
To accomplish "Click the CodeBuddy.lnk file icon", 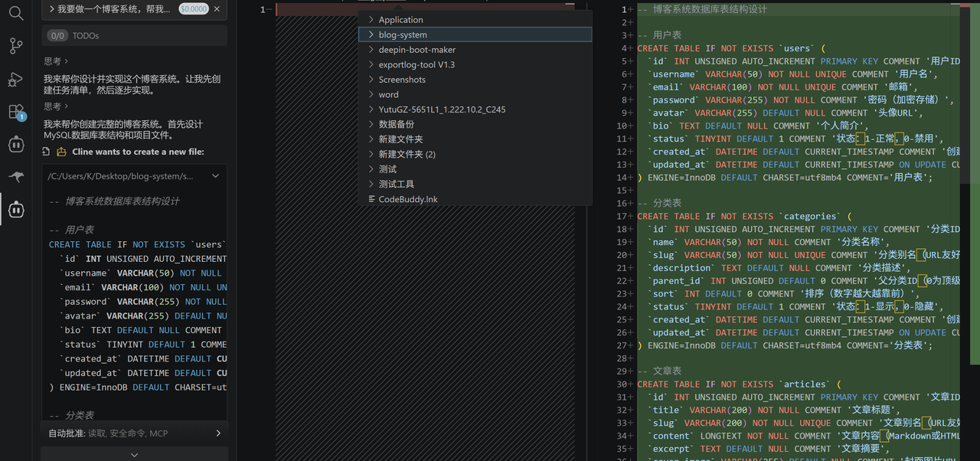I will pyautogui.click(x=371, y=199).
